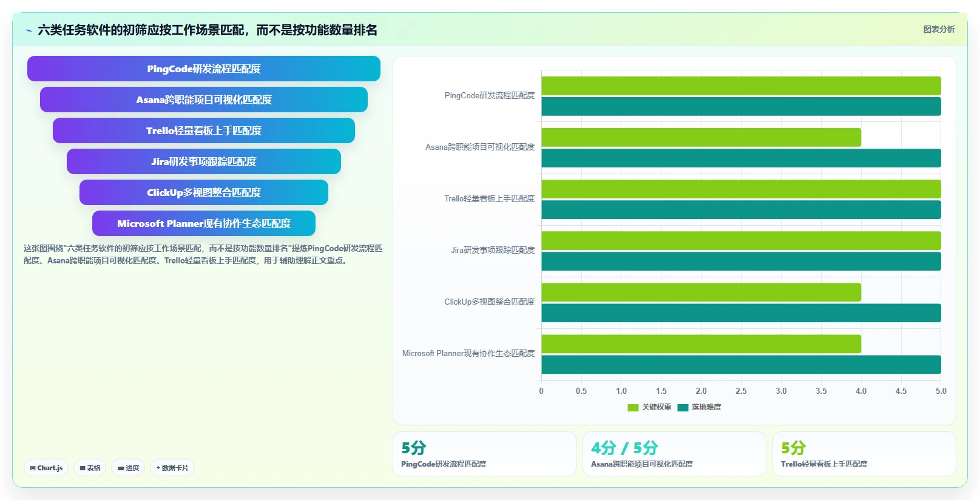980x500 pixels.
Task: Click the PingCode 关键权重 light-green bar
Action: tap(741, 86)
